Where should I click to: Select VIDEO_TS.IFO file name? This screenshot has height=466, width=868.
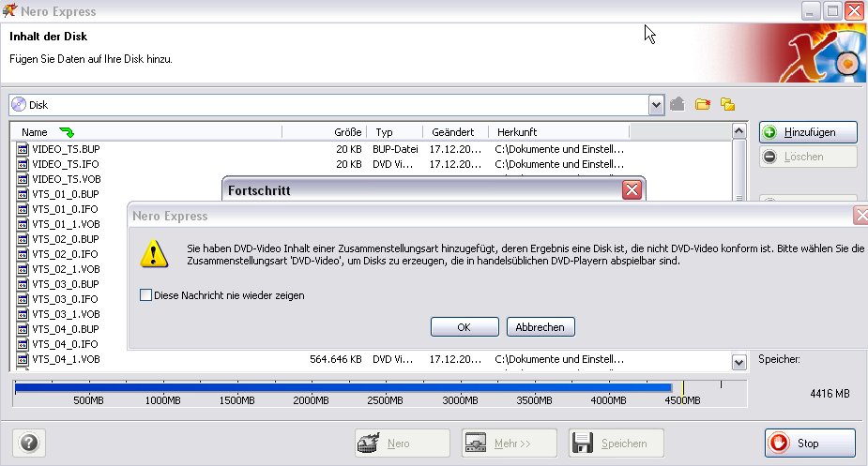[x=66, y=164]
